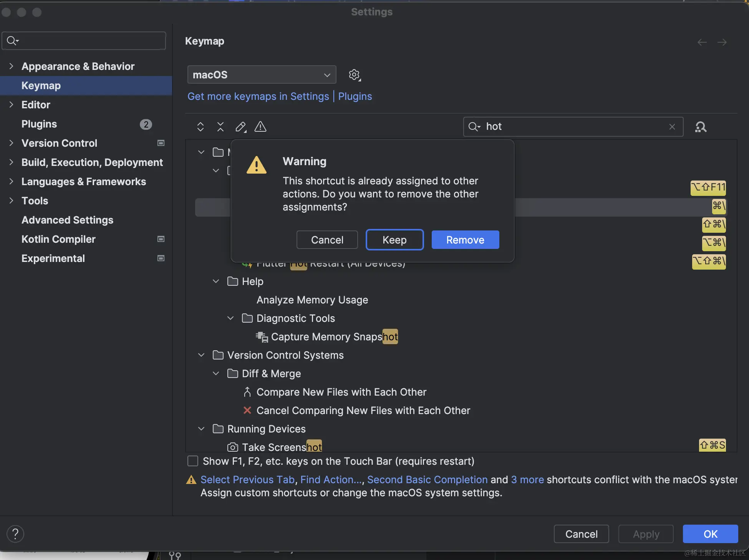Select Advanced Settings in sidebar
This screenshot has height=560, width=749.
67,220
